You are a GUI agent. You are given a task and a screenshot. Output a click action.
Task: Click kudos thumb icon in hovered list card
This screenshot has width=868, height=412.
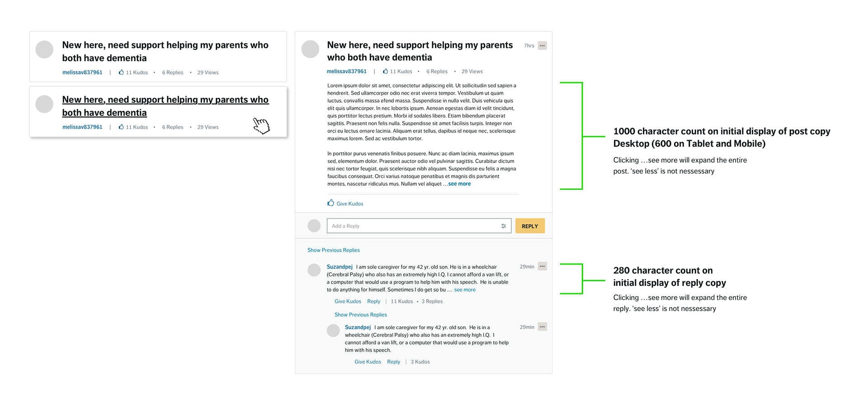(121, 127)
